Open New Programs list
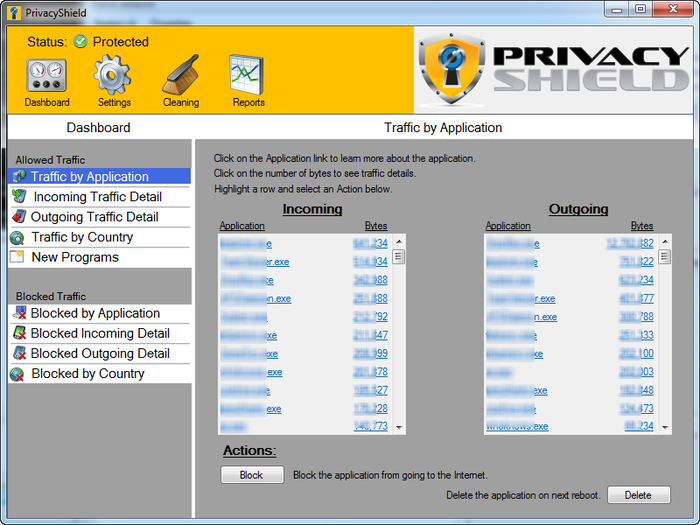Image resolution: width=700 pixels, height=525 pixels. [x=100, y=257]
